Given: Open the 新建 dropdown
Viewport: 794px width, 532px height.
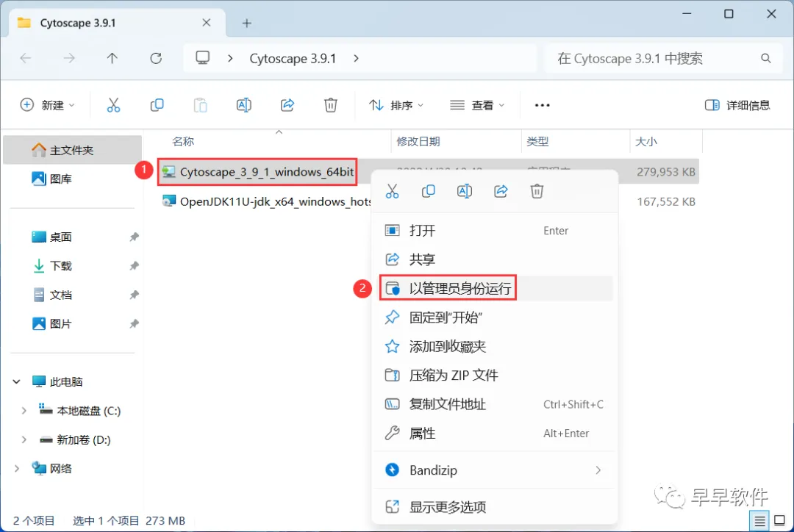Looking at the screenshot, I should pyautogui.click(x=47, y=105).
